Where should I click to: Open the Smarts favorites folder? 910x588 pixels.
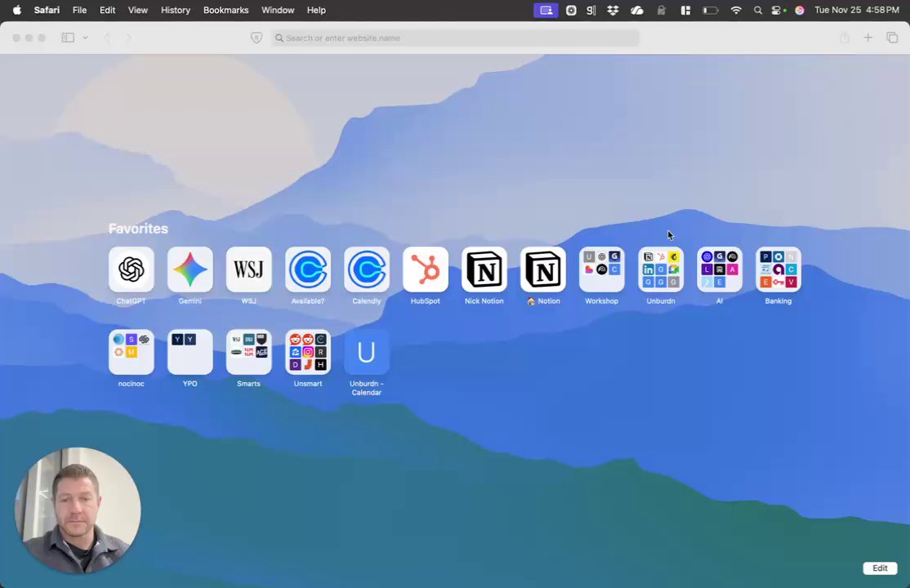click(248, 352)
